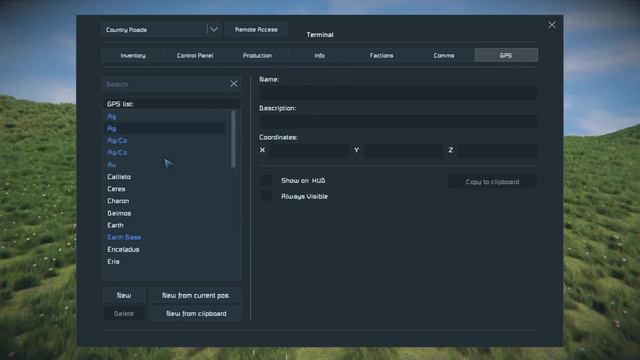Screen dimensions: 640x360
Task: Pick Enceladus in the GPS list
Action: [x=165, y=249]
